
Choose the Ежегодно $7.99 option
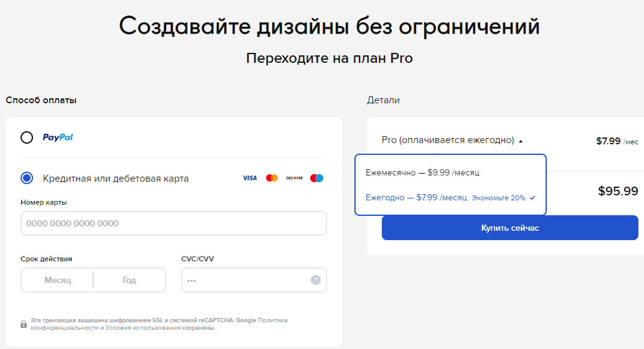[x=416, y=198]
